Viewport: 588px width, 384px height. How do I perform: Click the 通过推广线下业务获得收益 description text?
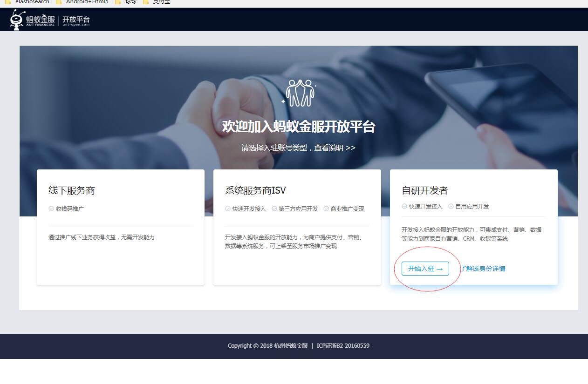pos(102,237)
